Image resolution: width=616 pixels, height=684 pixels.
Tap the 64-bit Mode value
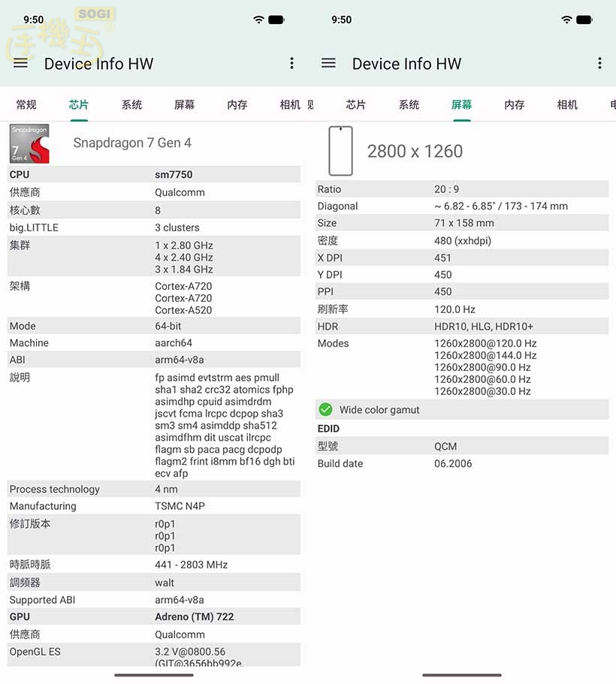coord(168,326)
